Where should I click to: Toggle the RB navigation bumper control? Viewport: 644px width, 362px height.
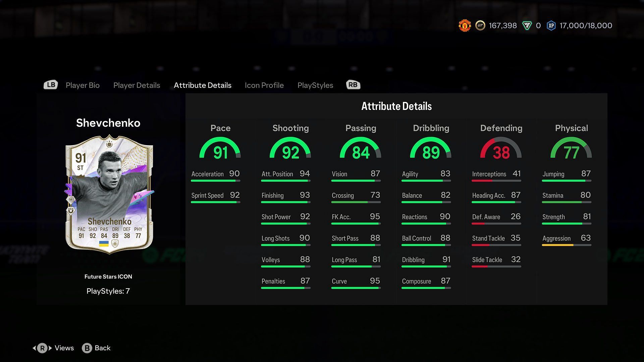pyautogui.click(x=353, y=85)
